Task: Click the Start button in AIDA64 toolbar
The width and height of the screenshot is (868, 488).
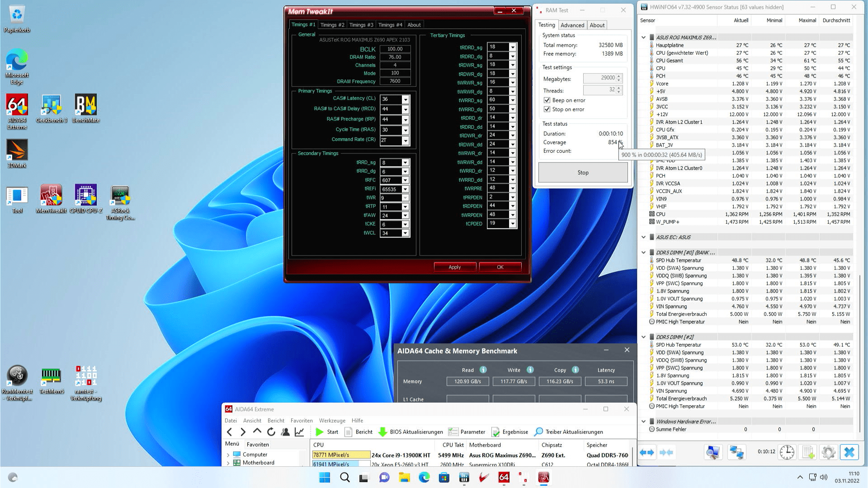Action: [x=327, y=432]
